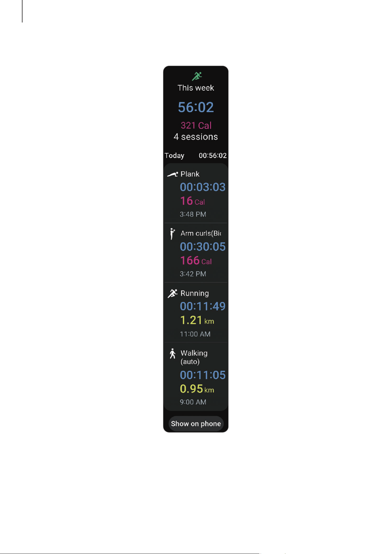Viewport: 392px width, 554px height.
Task: Select the 321 Cal weekly summary
Action: tap(196, 125)
